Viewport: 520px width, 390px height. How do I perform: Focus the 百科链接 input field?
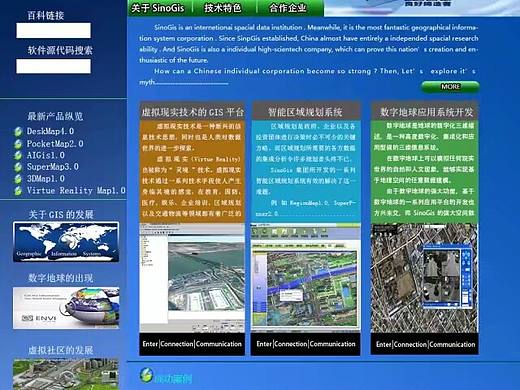pos(53,30)
